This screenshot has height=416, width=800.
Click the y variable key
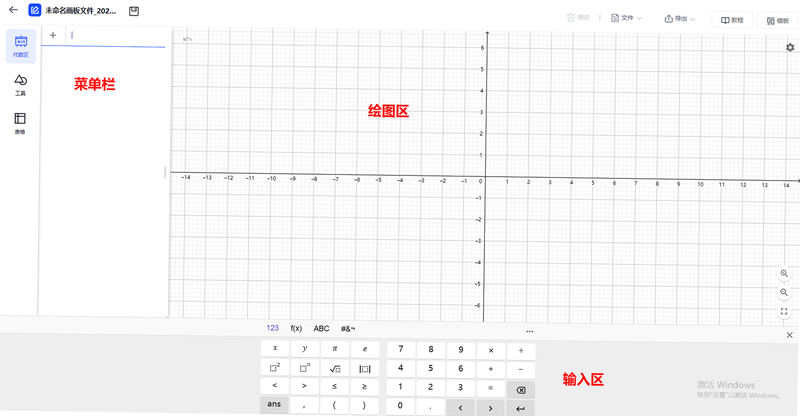[x=305, y=349]
